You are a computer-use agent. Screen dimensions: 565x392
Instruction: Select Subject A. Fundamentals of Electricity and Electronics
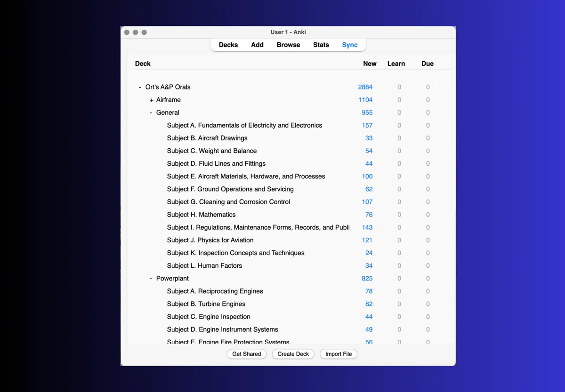[x=245, y=125]
